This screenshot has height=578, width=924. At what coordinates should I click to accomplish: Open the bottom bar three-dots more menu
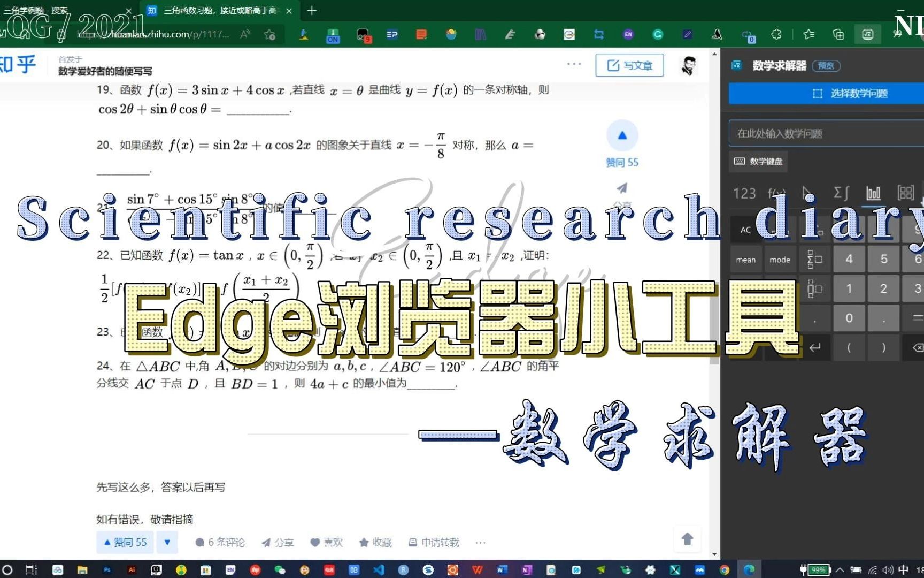pyautogui.click(x=480, y=543)
